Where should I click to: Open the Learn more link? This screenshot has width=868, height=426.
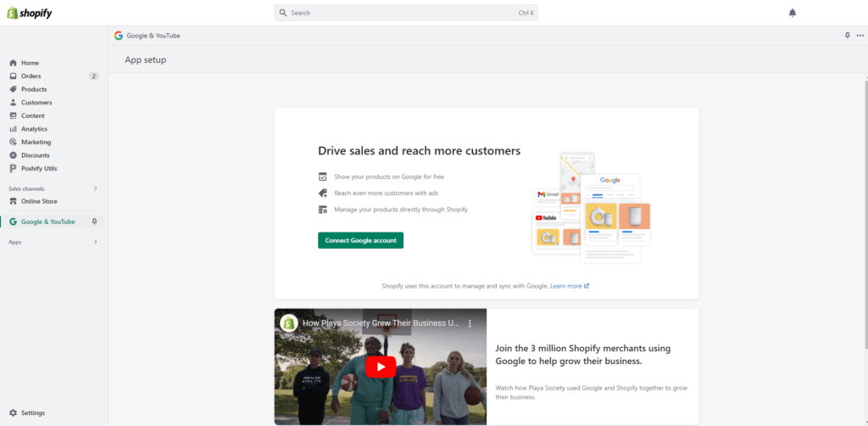click(565, 286)
